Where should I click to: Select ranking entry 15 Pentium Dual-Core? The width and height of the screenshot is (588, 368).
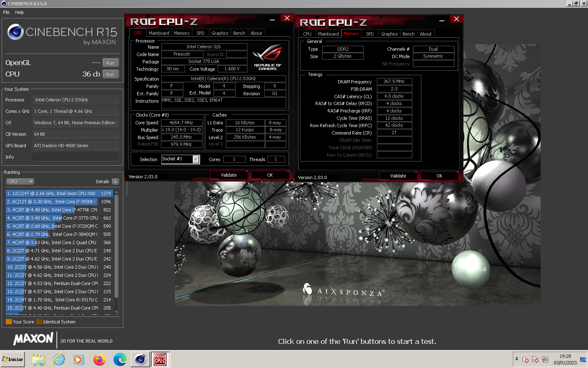coord(59,308)
